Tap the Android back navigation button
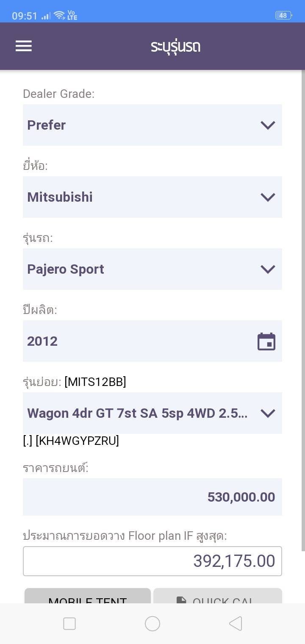305x644 pixels. coord(236,624)
